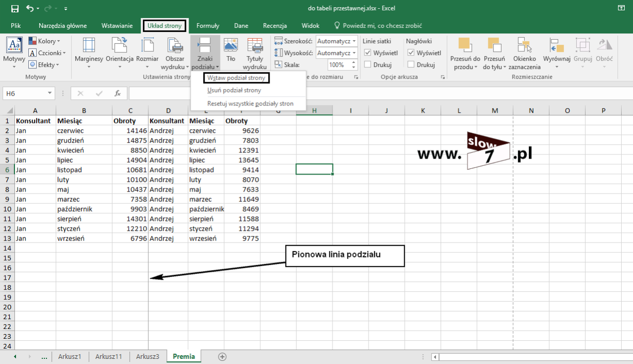The height and width of the screenshot is (364, 633).
Task: Open Okienko zaznaczenia selection pane
Action: [524, 53]
